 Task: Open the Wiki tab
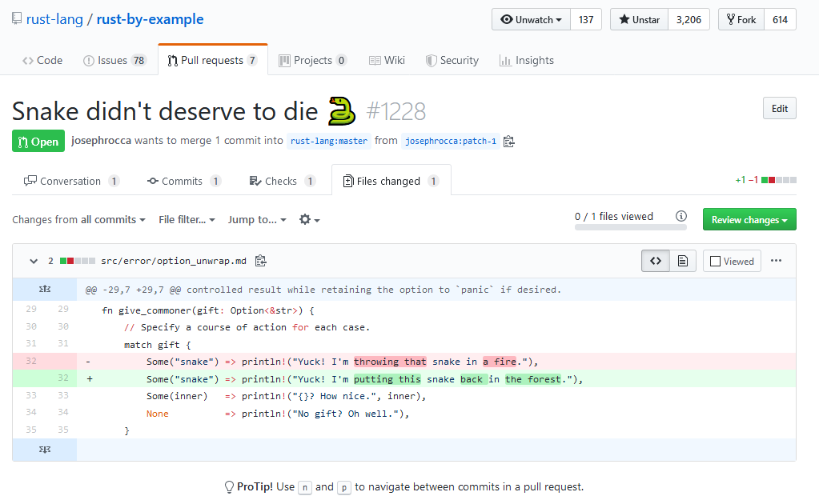[x=387, y=61]
